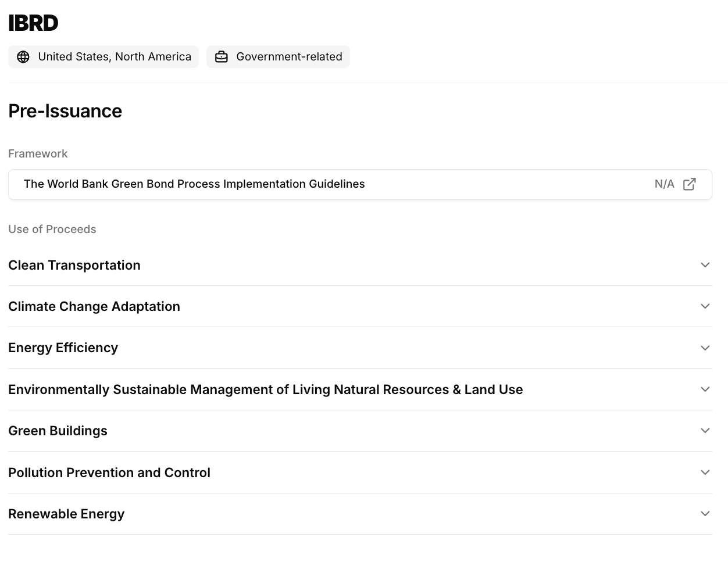Open the framework external link icon
Image resolution: width=728 pixels, height=580 pixels.
click(690, 184)
